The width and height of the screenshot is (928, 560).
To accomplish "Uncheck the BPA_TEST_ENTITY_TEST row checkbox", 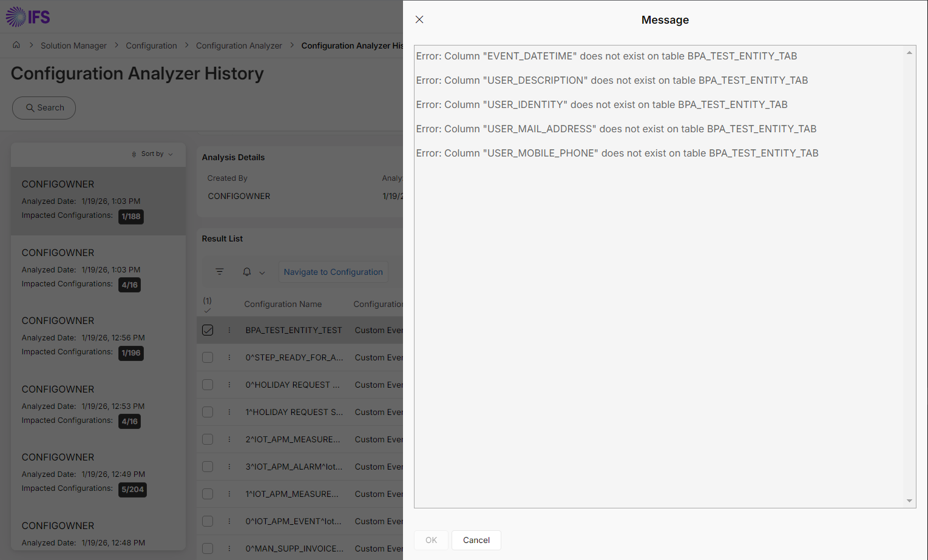I will [x=208, y=330].
